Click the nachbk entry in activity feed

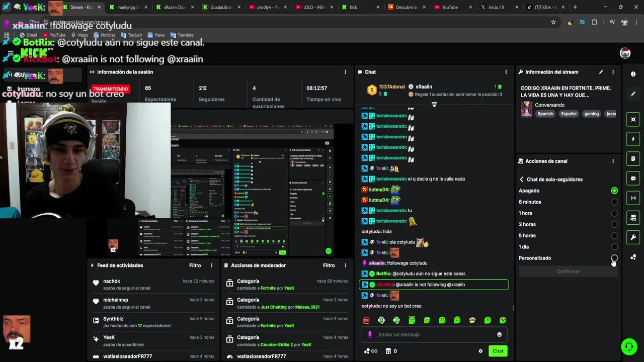coord(153,285)
